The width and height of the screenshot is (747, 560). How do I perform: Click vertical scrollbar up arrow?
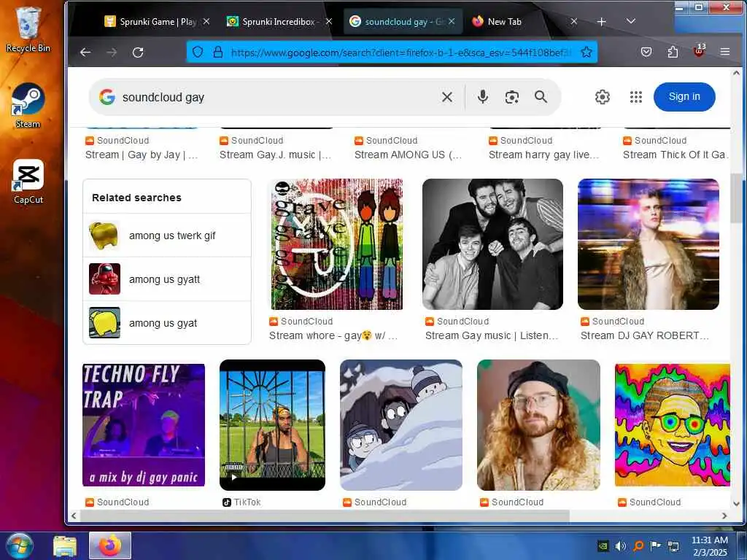pyautogui.click(x=736, y=74)
